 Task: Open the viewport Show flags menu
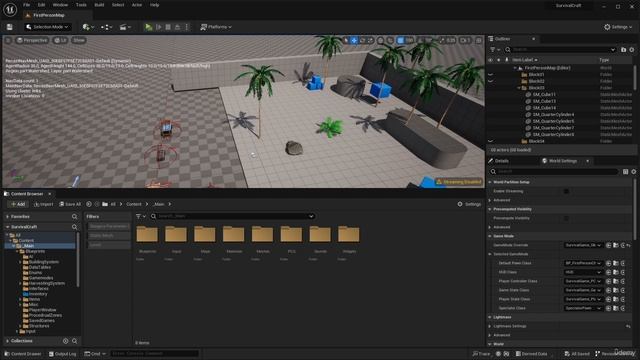79,40
